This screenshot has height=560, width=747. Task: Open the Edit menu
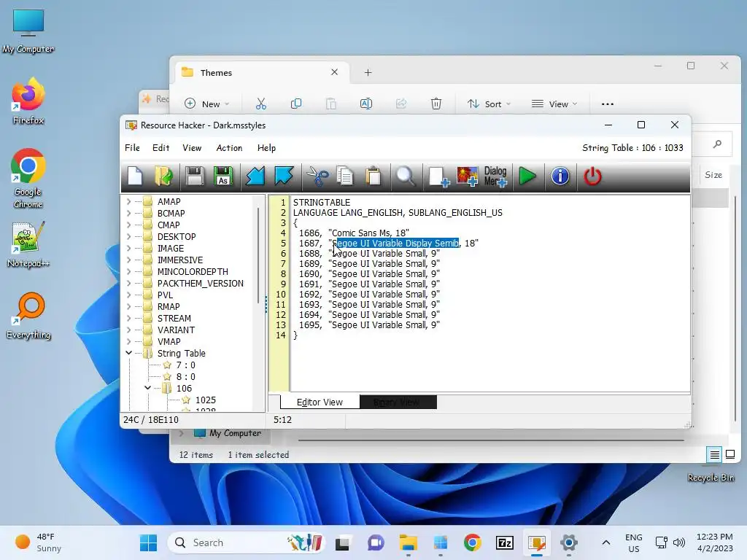point(161,148)
